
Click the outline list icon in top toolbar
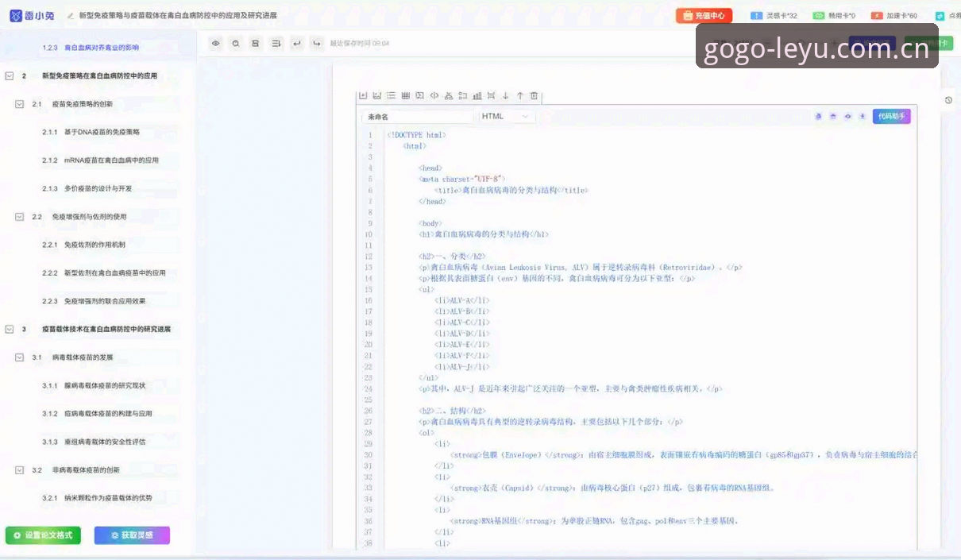[276, 44]
